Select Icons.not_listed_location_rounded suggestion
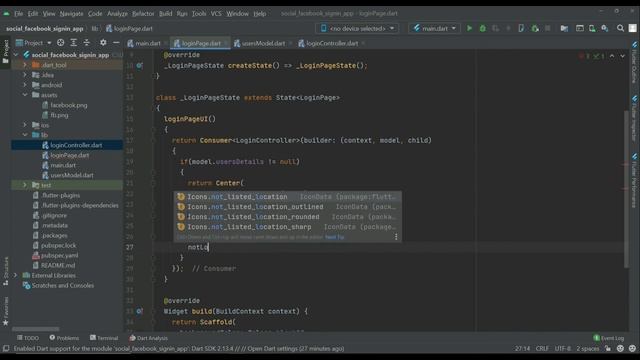Viewport: 640px width, 360px height. (x=288, y=217)
